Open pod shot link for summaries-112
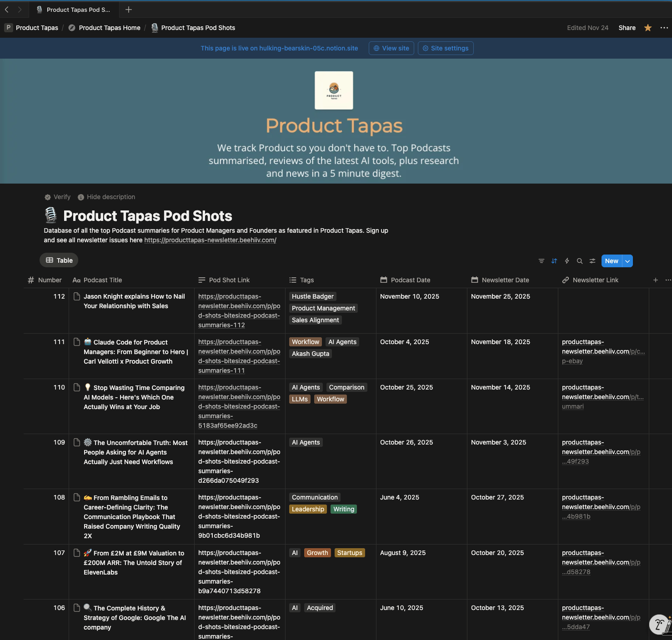Image resolution: width=672 pixels, height=640 pixels. (239, 311)
